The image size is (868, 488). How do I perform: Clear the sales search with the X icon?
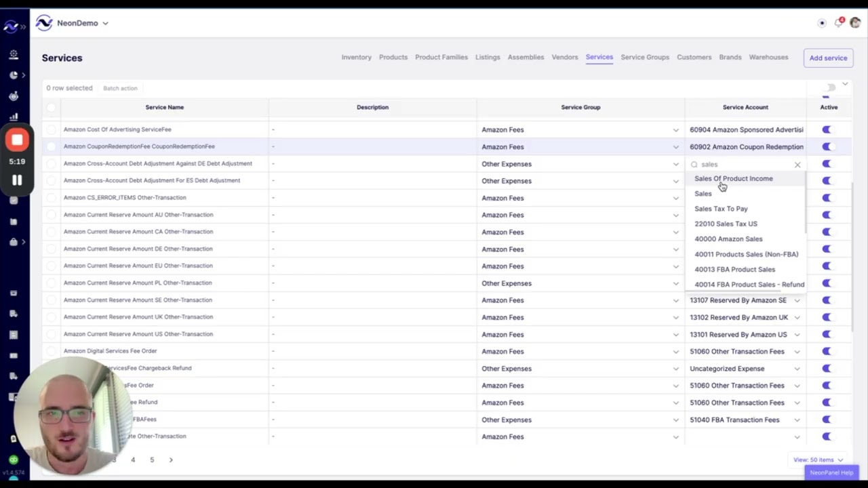(x=797, y=165)
